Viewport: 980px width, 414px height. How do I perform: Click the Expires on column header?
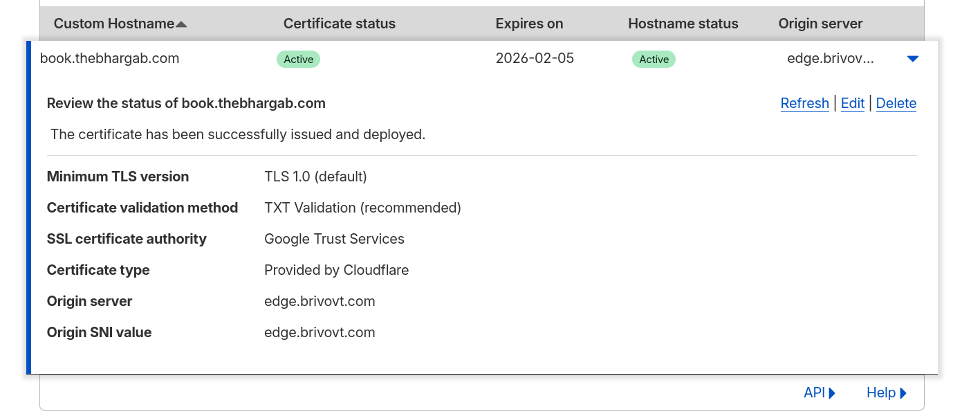pos(529,24)
